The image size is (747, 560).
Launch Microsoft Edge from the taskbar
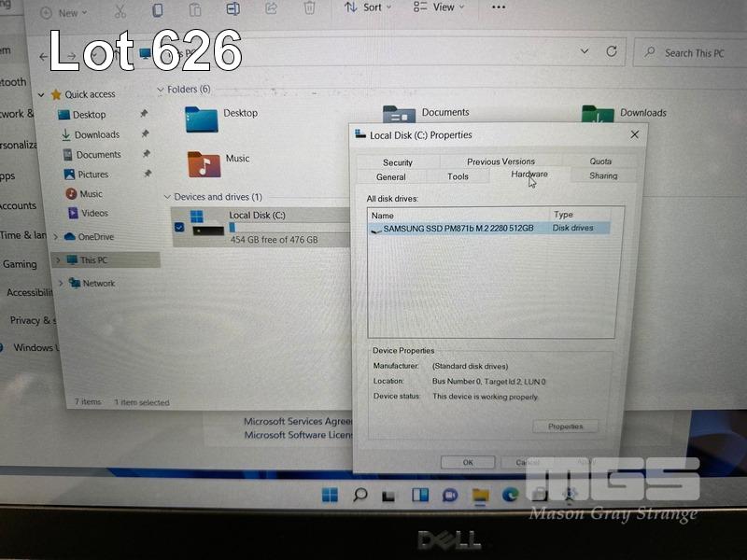pyautogui.click(x=510, y=495)
